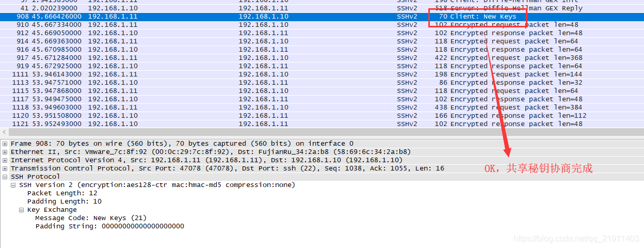Click time value 45.666426000
This screenshot has height=248, width=644.
pos(57,17)
